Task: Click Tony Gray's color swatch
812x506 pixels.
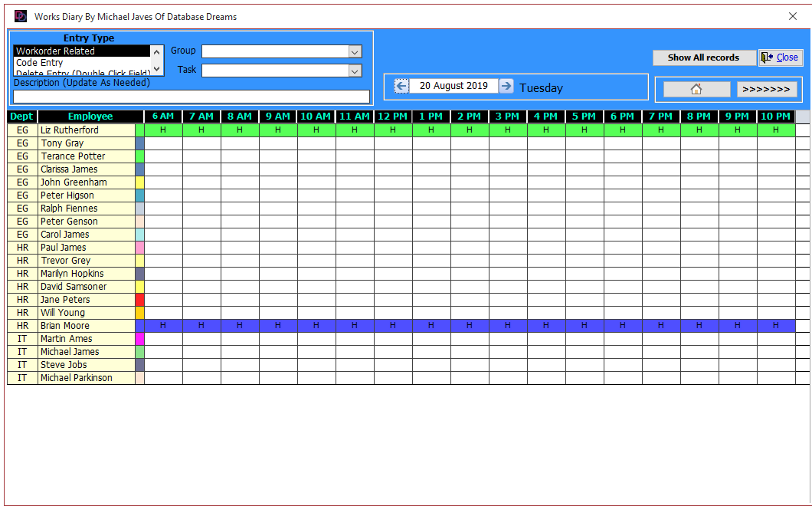Action: 140,143
